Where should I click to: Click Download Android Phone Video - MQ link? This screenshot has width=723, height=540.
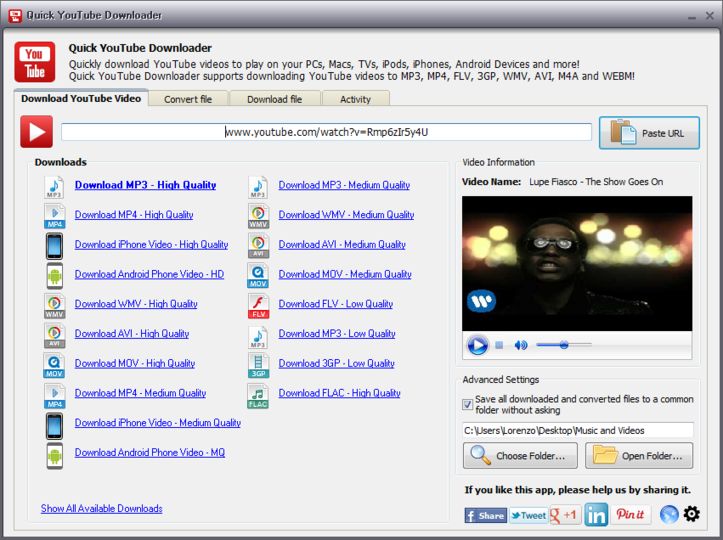pos(150,452)
